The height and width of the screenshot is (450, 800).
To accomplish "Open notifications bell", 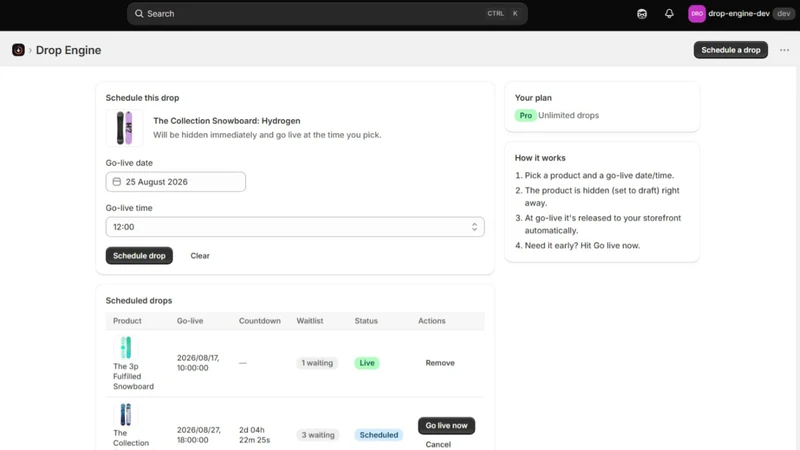I will point(669,14).
